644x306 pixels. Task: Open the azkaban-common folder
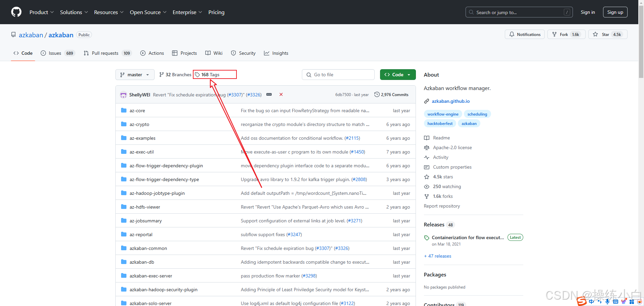click(148, 248)
